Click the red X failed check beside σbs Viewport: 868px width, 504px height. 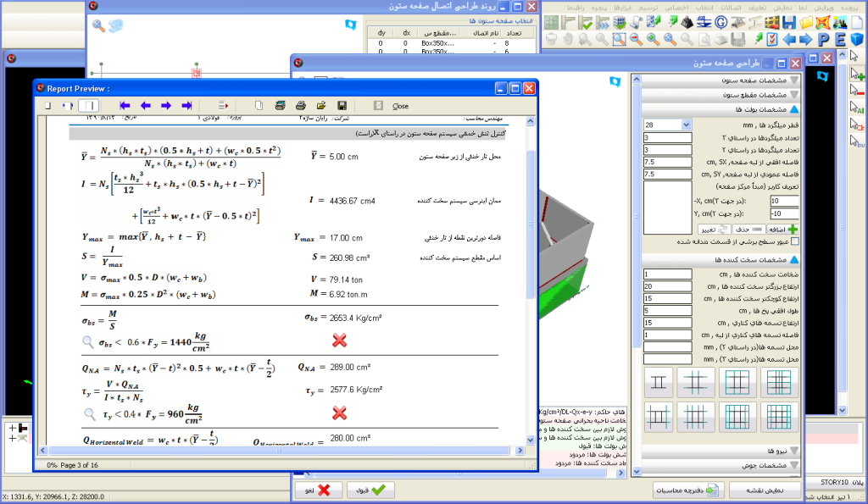click(x=339, y=341)
